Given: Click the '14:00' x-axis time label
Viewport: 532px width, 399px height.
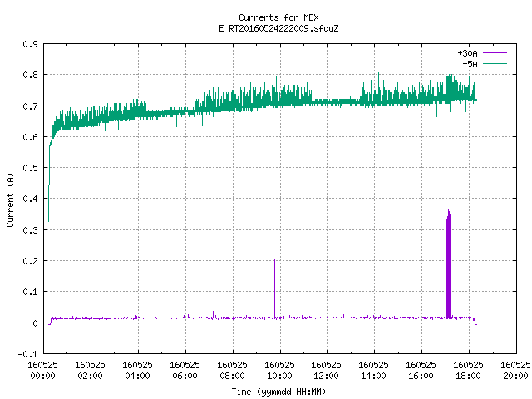Looking at the screenshot, I should pyautogui.click(x=373, y=377).
